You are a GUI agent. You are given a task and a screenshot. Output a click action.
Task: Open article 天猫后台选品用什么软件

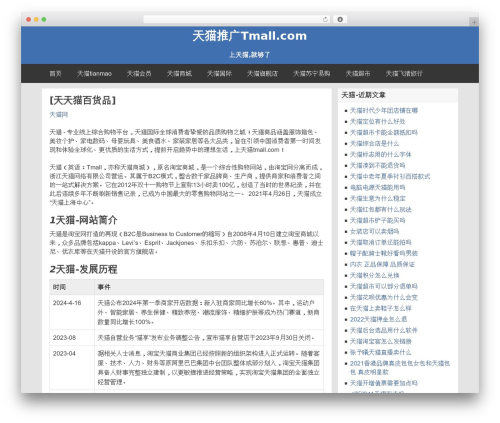point(384,330)
